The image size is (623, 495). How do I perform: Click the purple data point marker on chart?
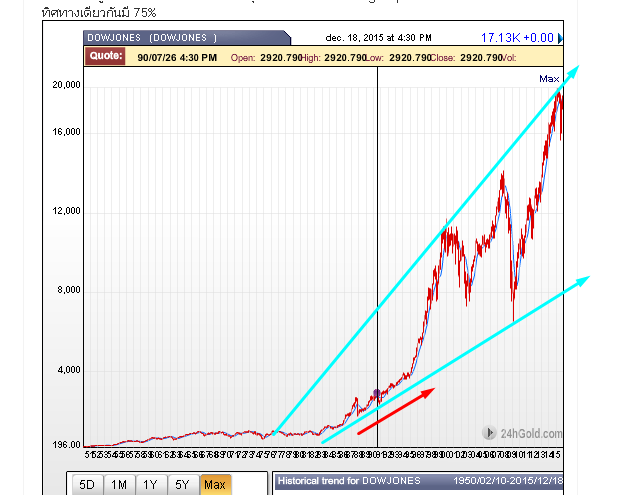(x=377, y=393)
